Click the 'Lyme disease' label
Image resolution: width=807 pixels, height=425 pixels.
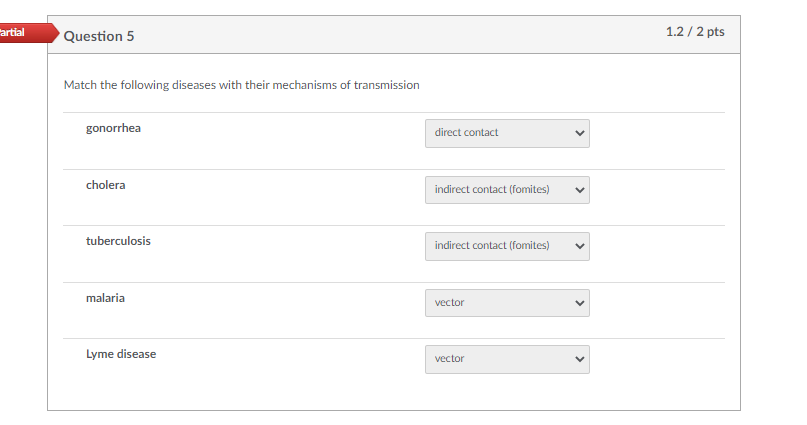(121, 354)
